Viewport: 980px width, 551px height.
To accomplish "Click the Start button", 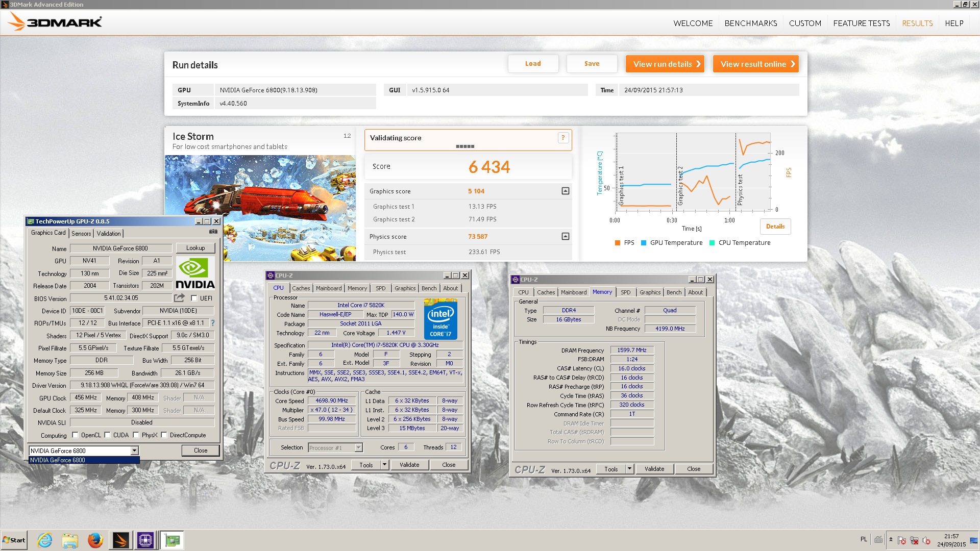I will pos(14,540).
